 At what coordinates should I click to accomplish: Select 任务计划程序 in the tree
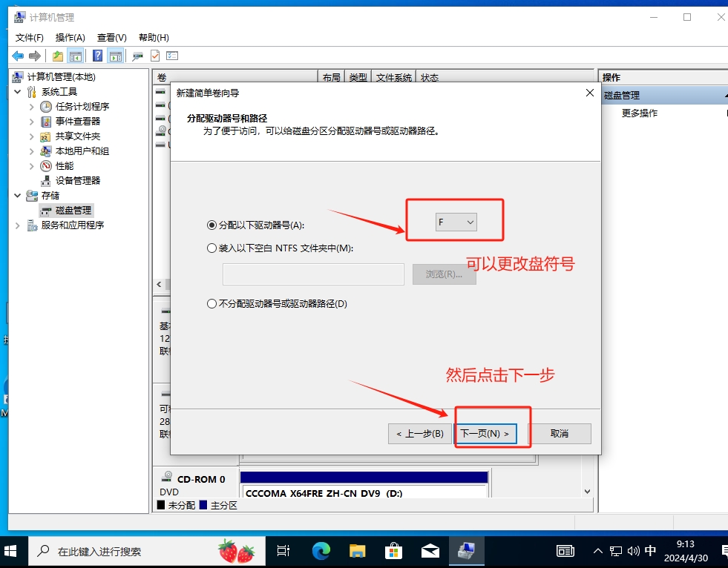point(82,106)
